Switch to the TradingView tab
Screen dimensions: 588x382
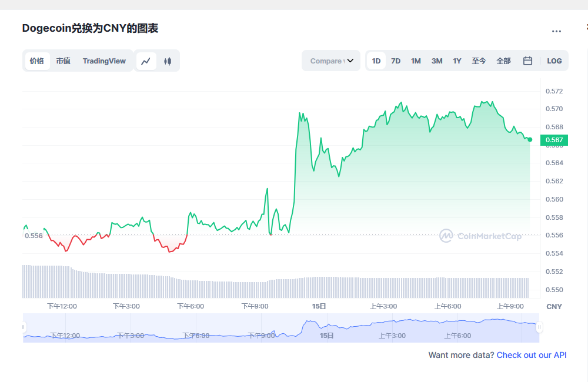click(104, 61)
